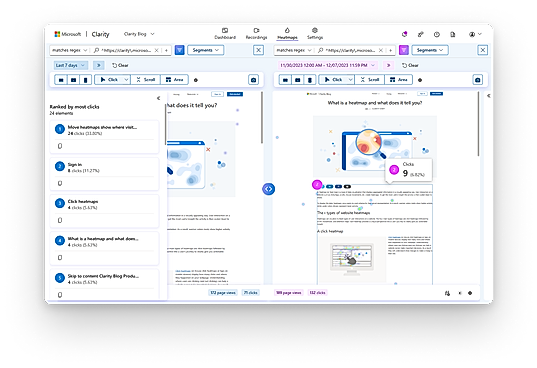Take a screenshot of the left heatmap

(x=253, y=80)
